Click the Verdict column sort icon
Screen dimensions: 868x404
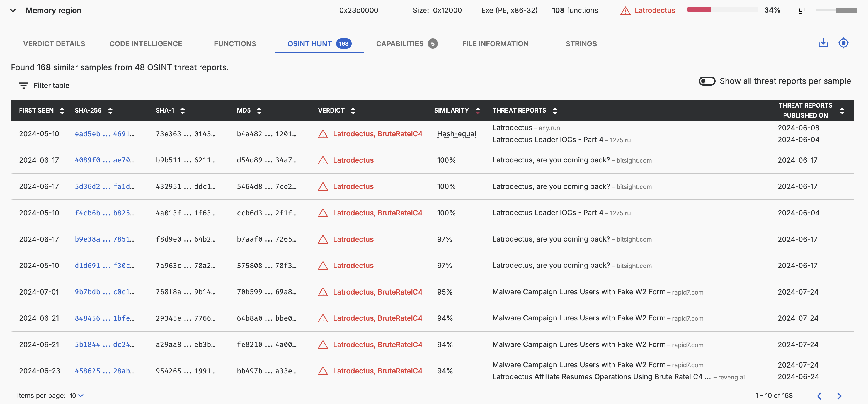click(353, 111)
